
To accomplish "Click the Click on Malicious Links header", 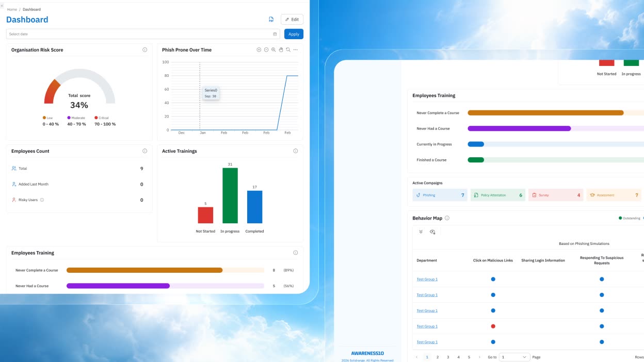I will pyautogui.click(x=493, y=260).
